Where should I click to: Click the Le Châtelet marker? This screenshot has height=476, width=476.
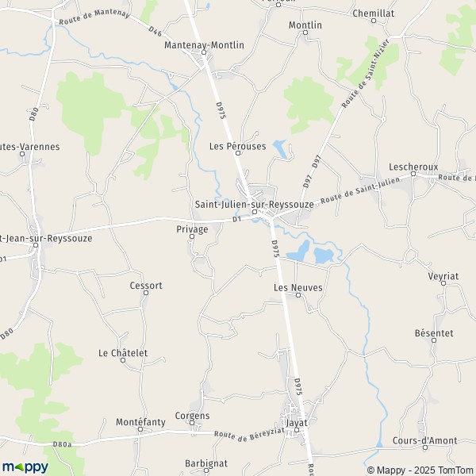(123, 360)
